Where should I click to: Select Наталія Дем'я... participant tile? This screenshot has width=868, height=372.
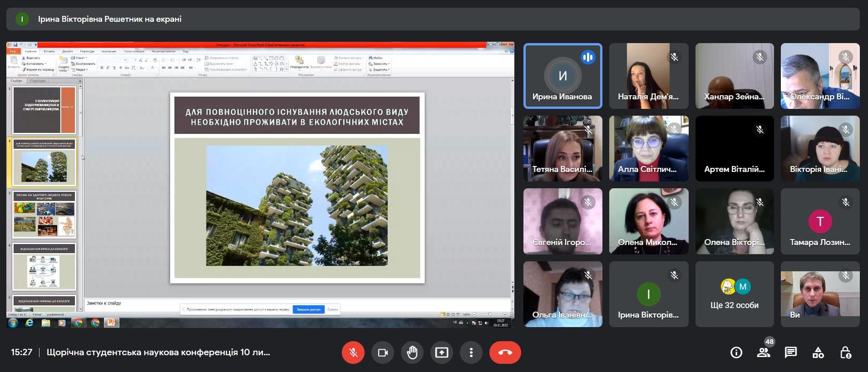[649, 76]
